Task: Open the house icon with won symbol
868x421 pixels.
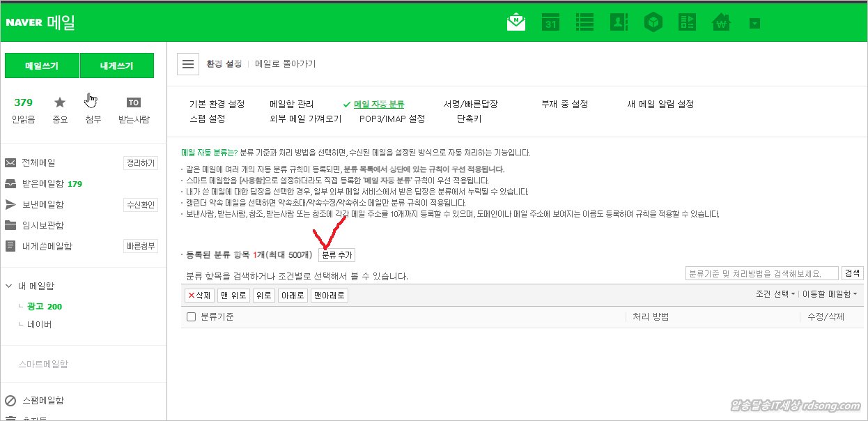Action: [x=720, y=22]
